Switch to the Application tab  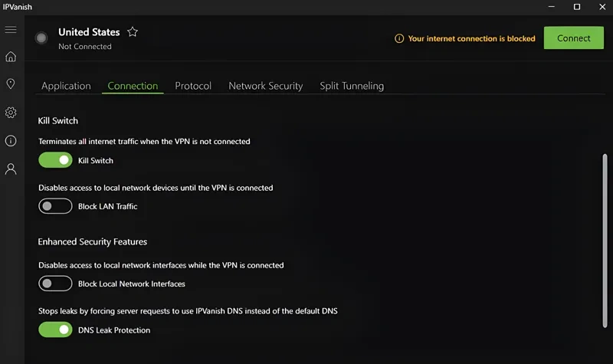click(66, 86)
